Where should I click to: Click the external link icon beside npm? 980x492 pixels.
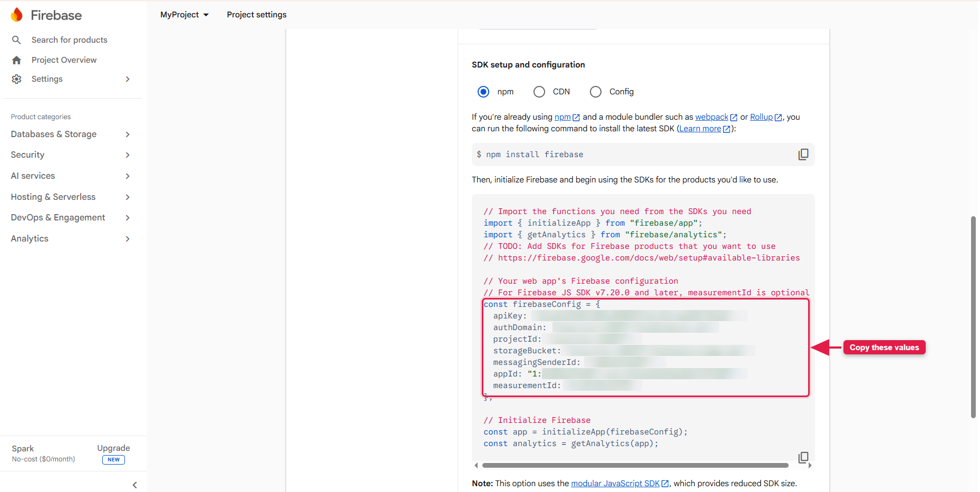point(576,118)
